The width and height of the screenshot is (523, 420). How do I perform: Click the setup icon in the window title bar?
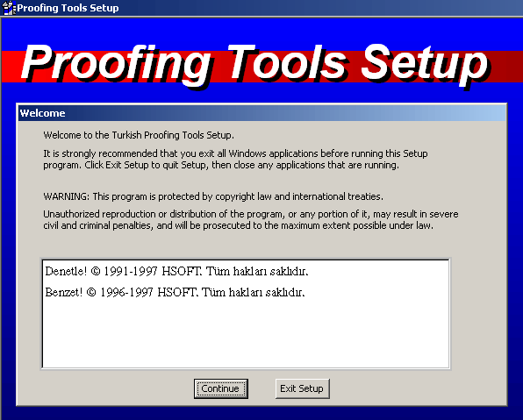pyautogui.click(x=9, y=8)
